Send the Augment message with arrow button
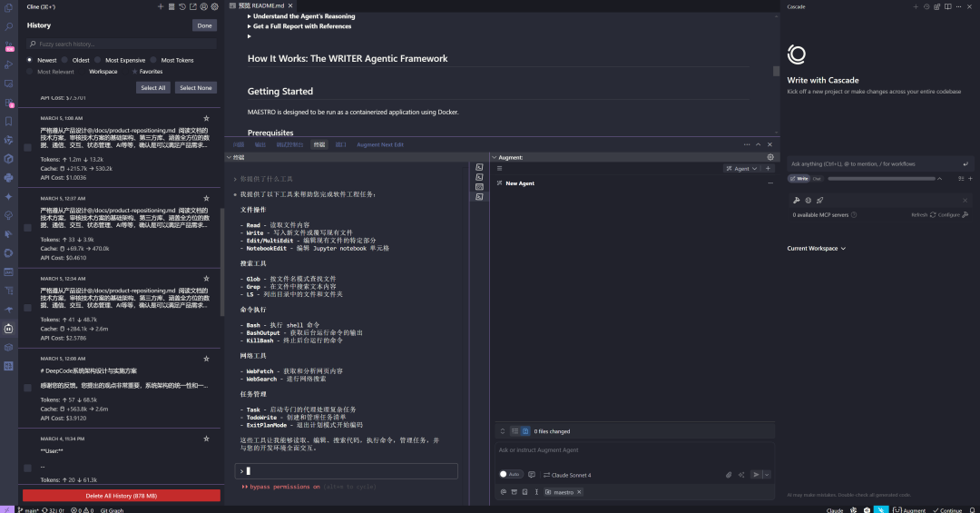Image resolution: width=980 pixels, height=513 pixels. coord(756,475)
